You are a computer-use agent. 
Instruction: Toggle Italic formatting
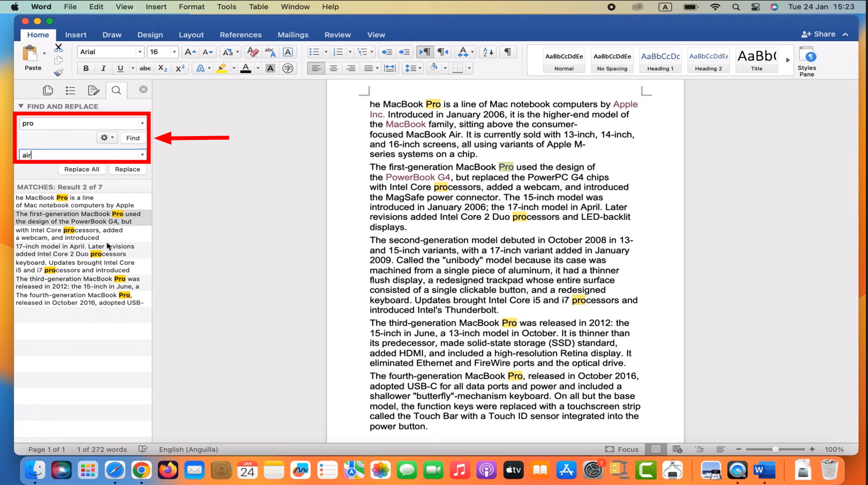click(x=103, y=68)
